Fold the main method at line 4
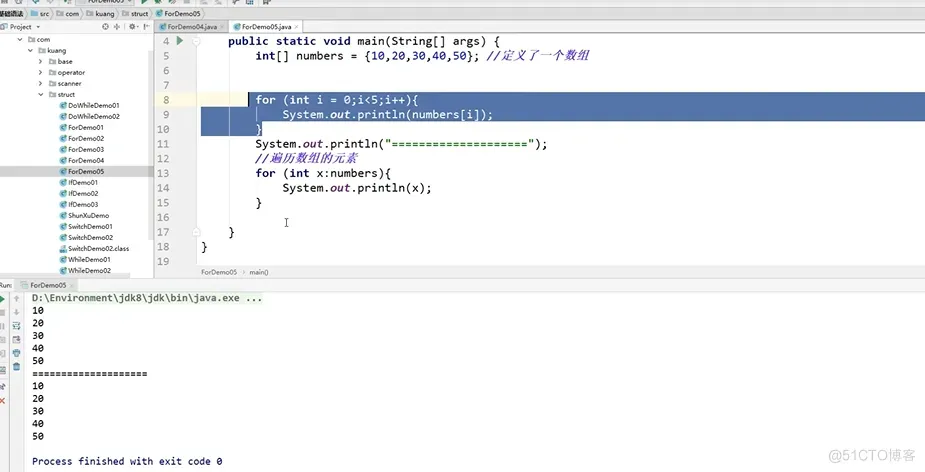Screen dimensions: 925x472 pyautogui.click(x=196, y=41)
